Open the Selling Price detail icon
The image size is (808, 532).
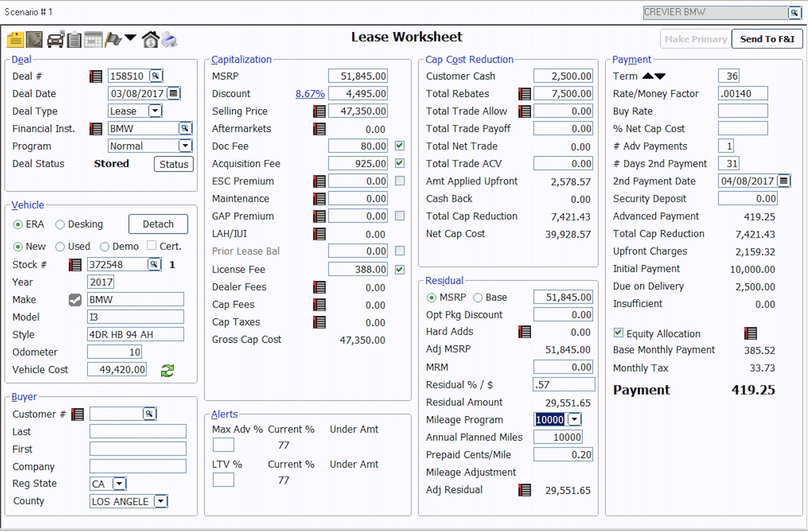(319, 112)
